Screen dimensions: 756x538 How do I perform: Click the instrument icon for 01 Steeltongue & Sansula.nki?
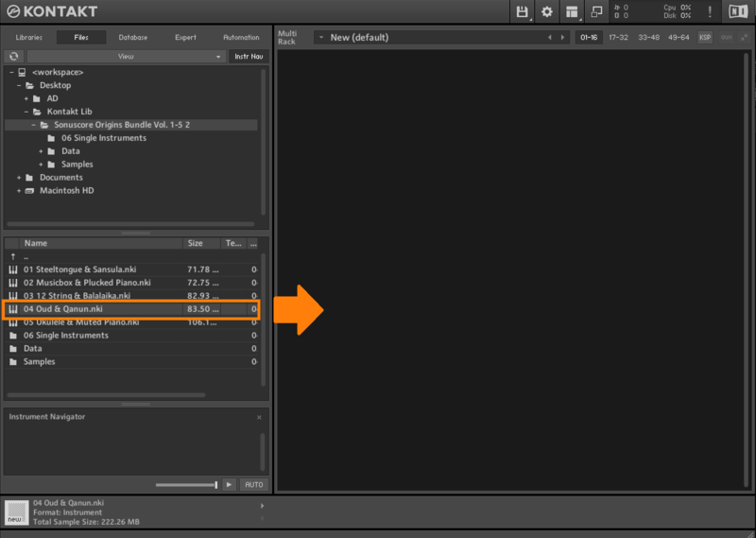pyautogui.click(x=13, y=269)
